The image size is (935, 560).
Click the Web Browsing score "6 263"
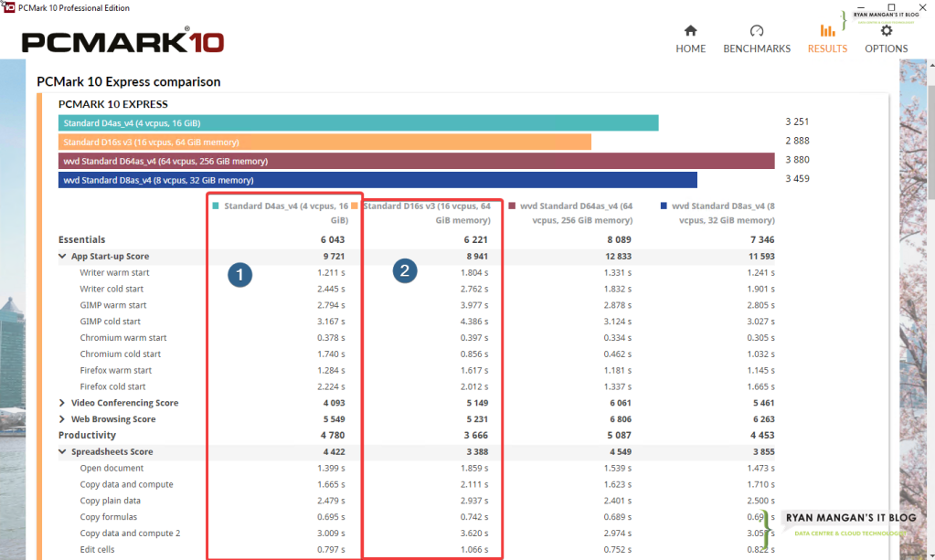[764, 418]
